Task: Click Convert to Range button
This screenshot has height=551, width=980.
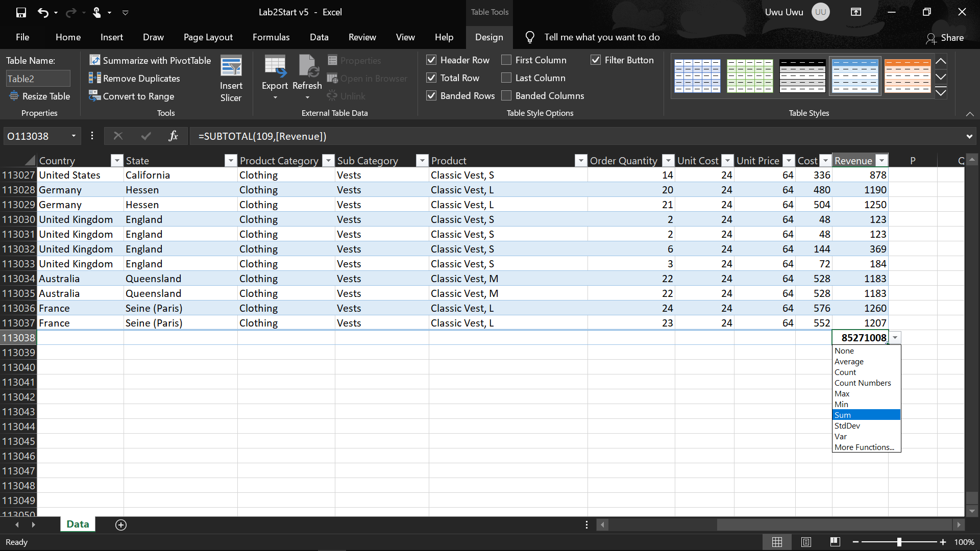Action: (x=132, y=96)
